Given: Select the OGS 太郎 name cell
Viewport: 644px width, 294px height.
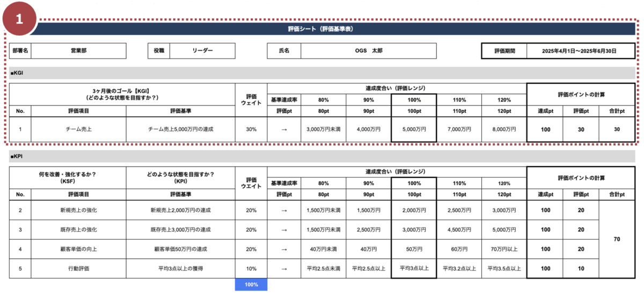Looking at the screenshot, I should pyautogui.click(x=368, y=51).
